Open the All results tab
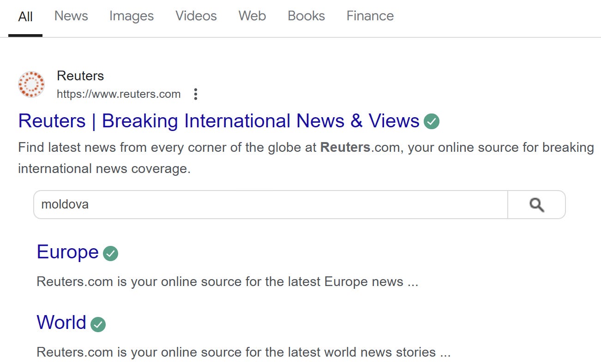 (x=25, y=17)
